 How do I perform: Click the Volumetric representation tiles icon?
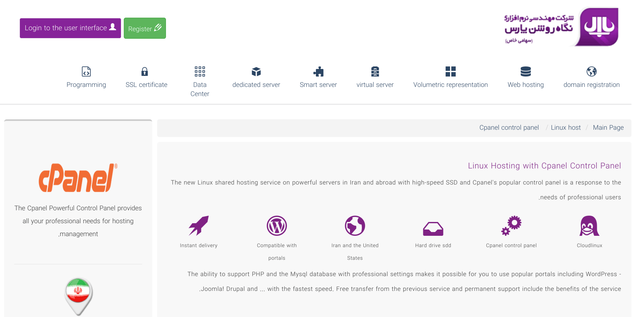[x=450, y=71]
